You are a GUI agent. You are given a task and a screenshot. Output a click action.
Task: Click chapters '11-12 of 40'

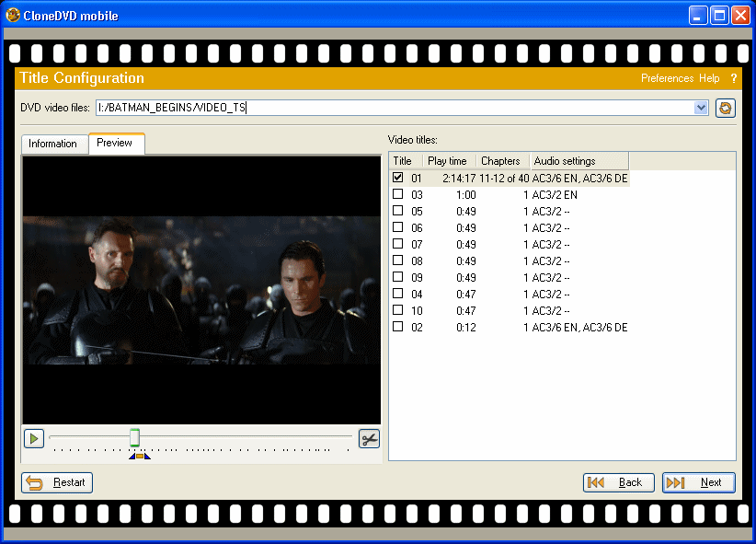coord(504,179)
